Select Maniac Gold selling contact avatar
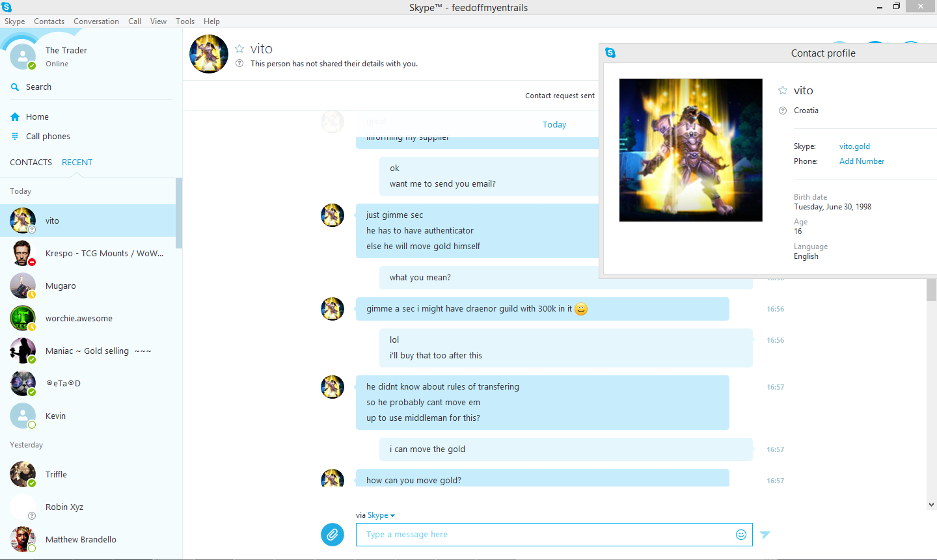This screenshot has width=937, height=560. pos(23,351)
